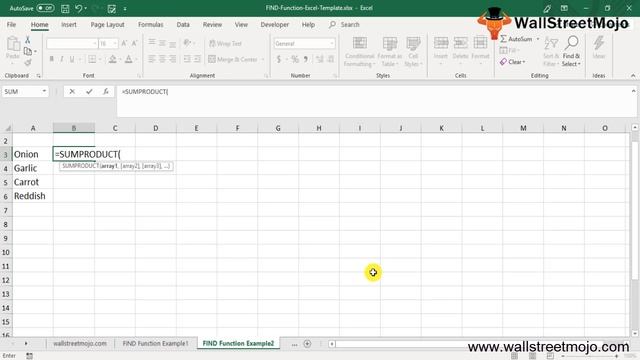Go to the Review tab
This screenshot has height=360, width=640.
point(212,24)
